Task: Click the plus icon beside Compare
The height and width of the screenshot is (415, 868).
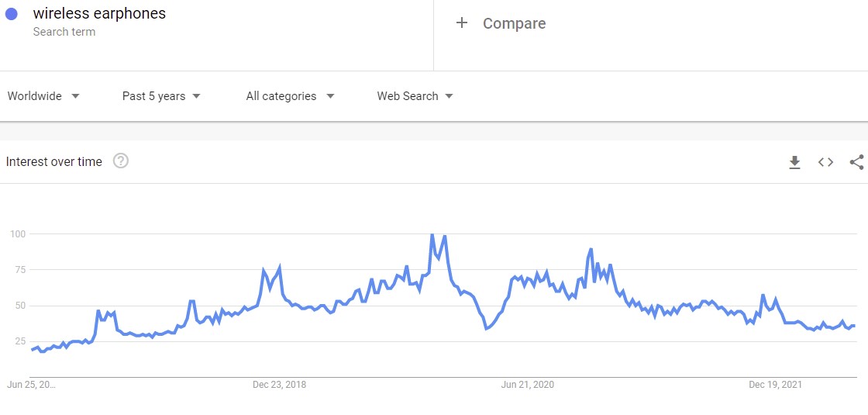Action: point(462,23)
